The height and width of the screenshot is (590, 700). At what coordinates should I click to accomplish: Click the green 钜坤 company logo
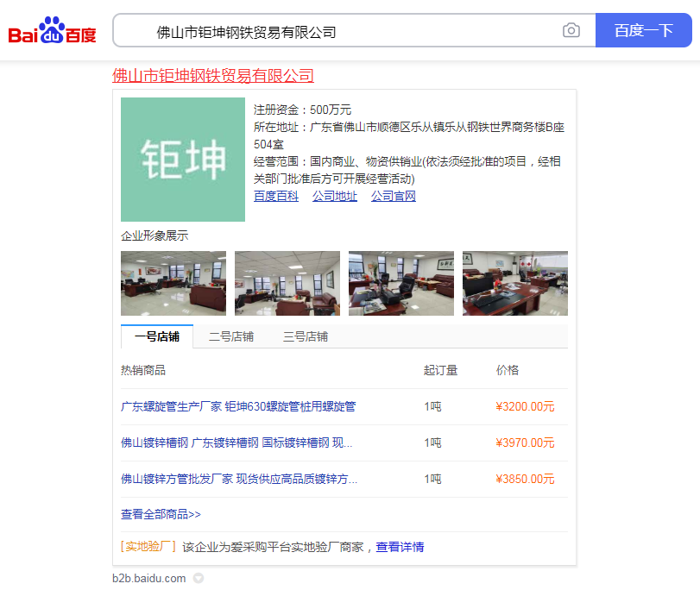[183, 160]
